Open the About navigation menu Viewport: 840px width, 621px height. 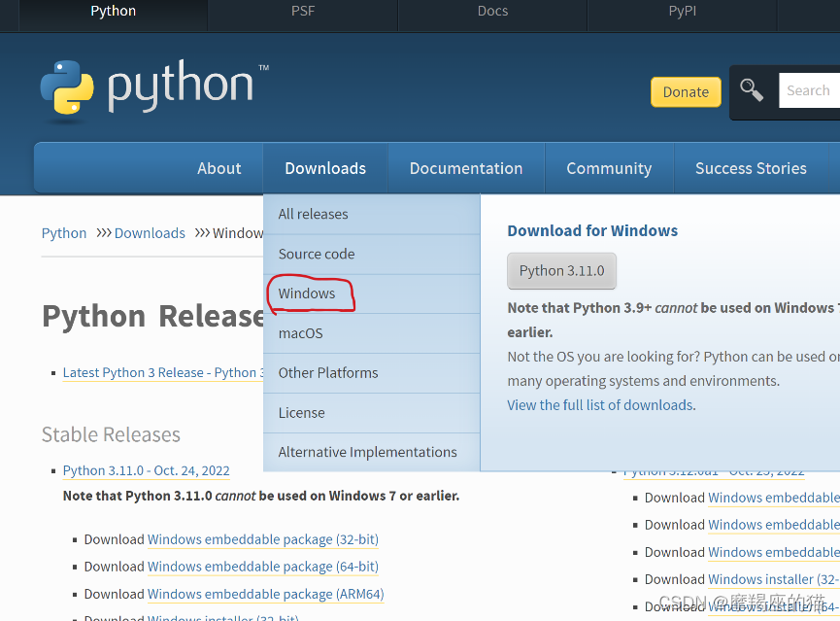[x=219, y=168]
